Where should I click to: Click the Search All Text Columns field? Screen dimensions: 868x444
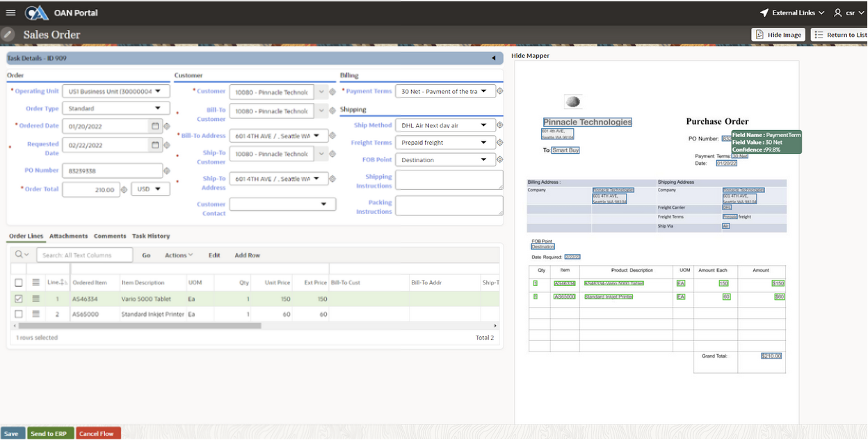[84, 255]
